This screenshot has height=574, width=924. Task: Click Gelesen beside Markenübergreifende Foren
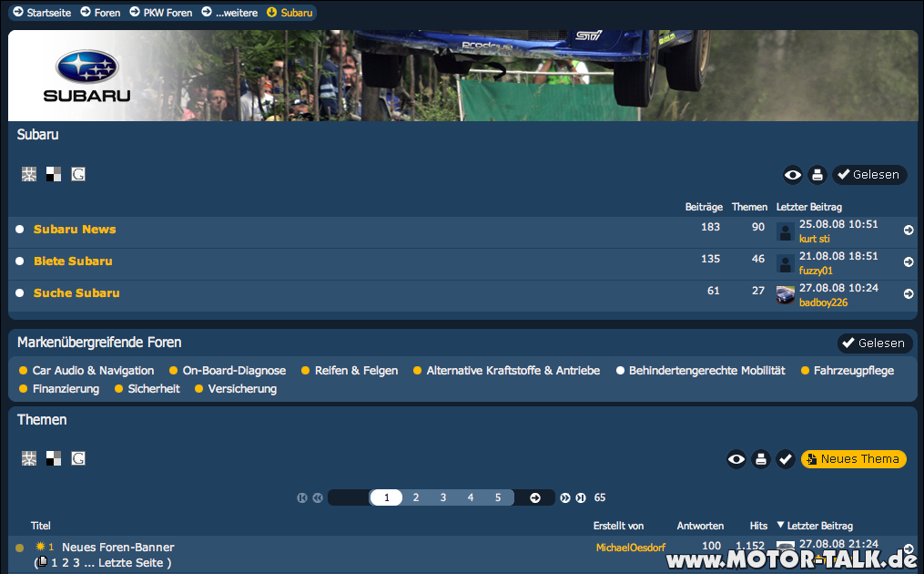(x=875, y=343)
